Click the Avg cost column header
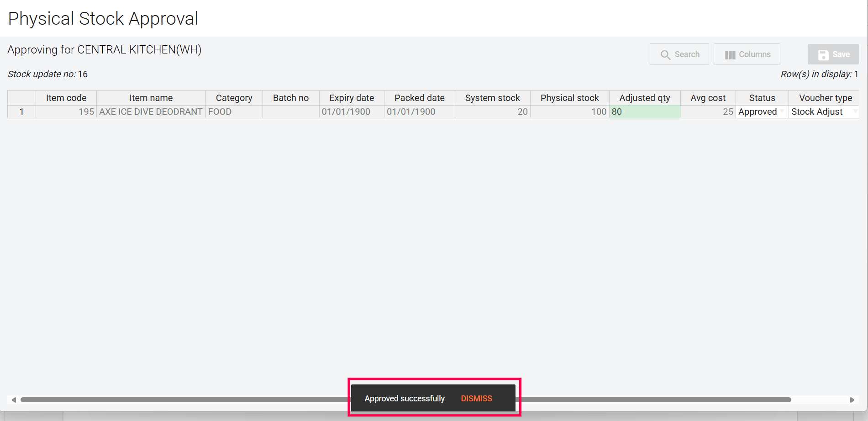 (708, 98)
